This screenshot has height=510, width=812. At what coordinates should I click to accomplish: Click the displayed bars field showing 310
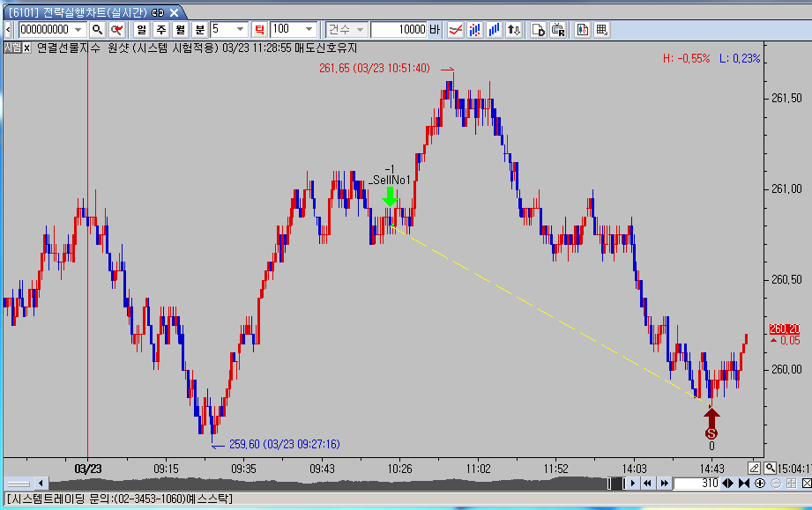pos(696,484)
